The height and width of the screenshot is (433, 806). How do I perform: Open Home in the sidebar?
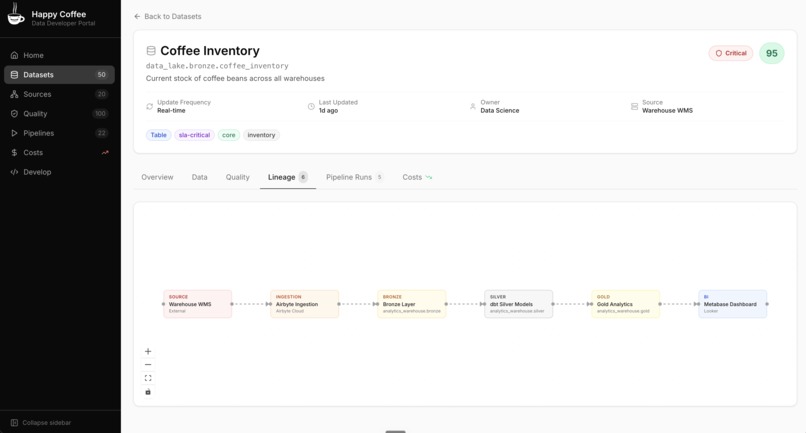59,55
